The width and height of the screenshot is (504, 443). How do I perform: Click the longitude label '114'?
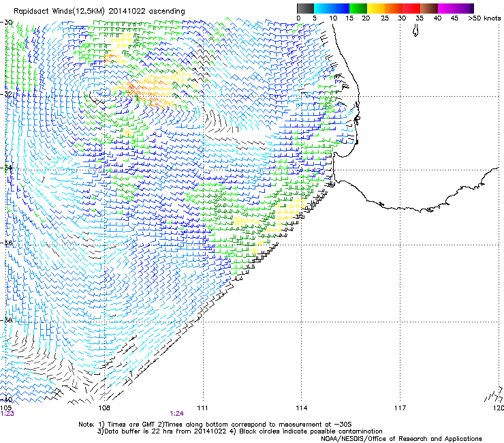coord(301,408)
